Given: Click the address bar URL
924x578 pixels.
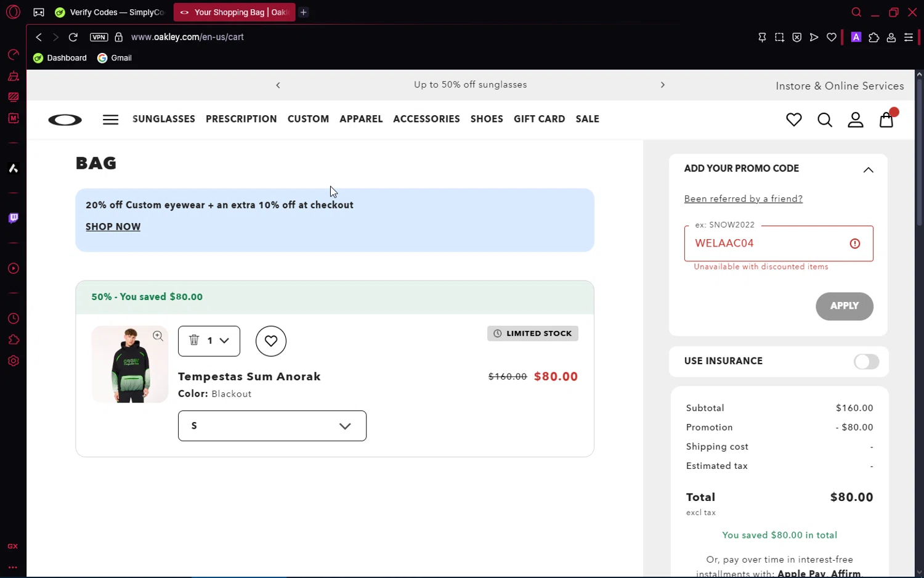Looking at the screenshot, I should [x=187, y=37].
